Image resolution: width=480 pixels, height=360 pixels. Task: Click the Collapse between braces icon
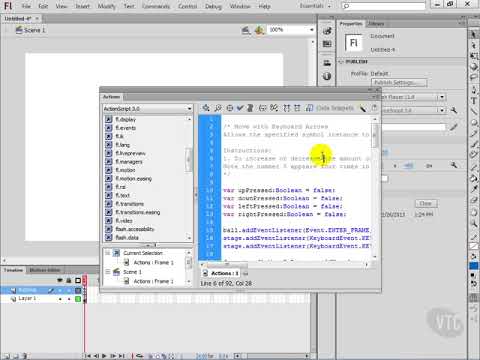(287, 108)
